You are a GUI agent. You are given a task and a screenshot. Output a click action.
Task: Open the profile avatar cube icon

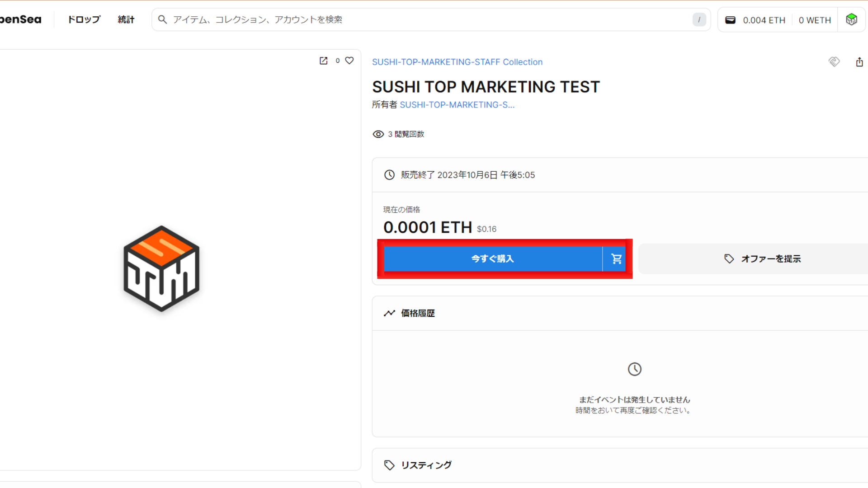click(852, 19)
